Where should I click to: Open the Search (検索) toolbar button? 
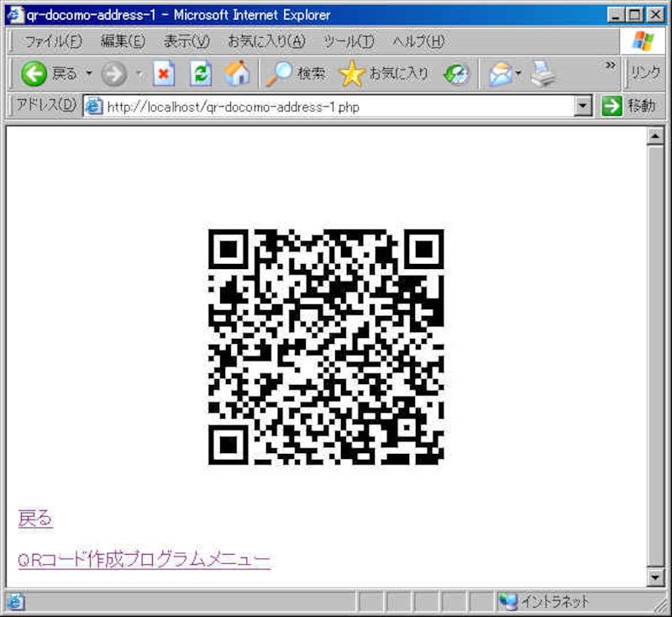coord(296,73)
